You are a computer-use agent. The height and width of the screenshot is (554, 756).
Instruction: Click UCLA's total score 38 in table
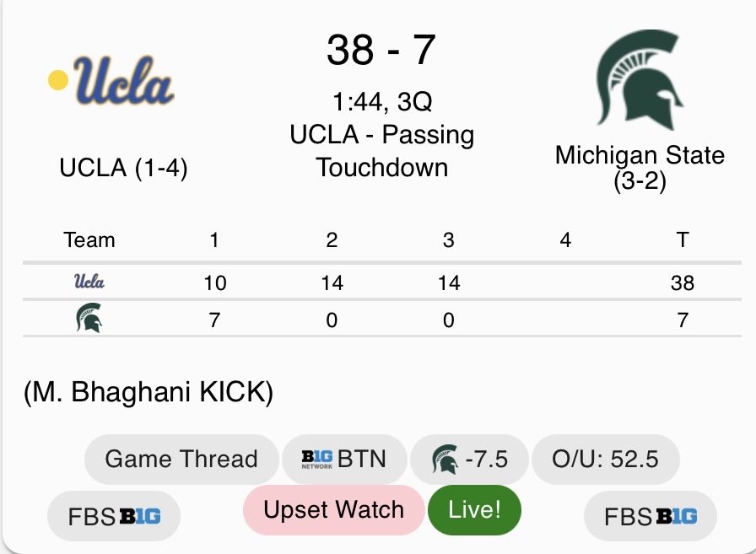(682, 282)
